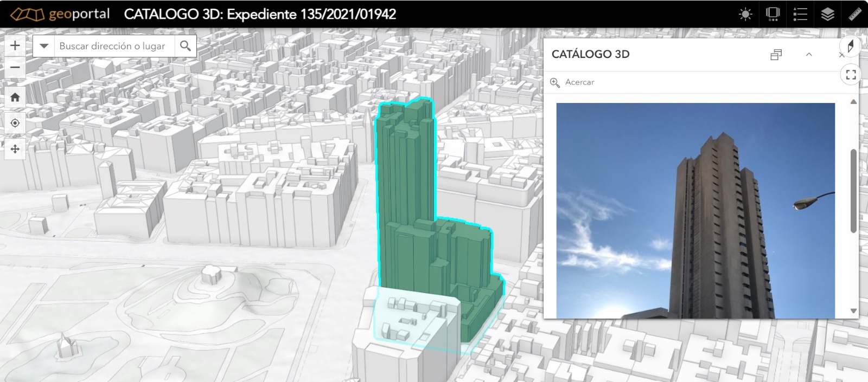Viewport: 868px width, 382px height.
Task: Select the ruler measurement tool
Action: [x=855, y=14]
